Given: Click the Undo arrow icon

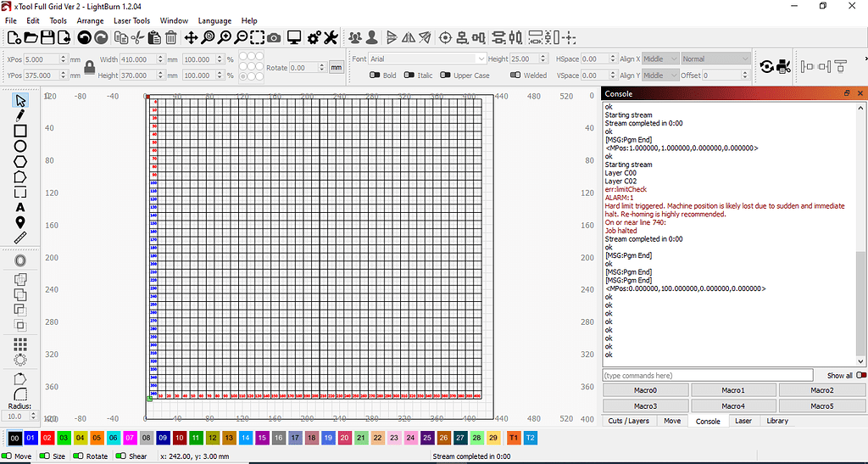Looking at the screenshot, I should (84, 37).
